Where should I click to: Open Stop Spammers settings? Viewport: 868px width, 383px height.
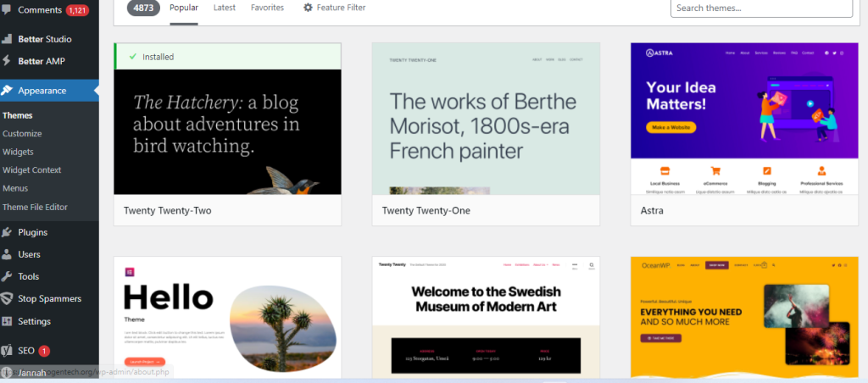coord(49,299)
